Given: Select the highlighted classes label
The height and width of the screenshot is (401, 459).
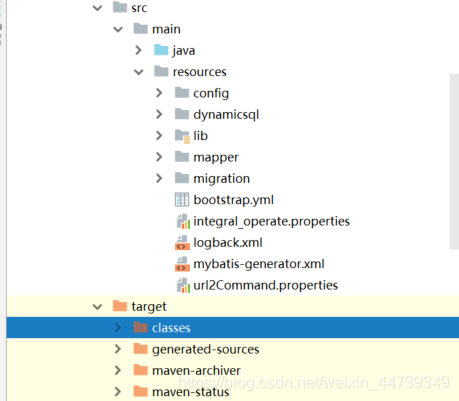Looking at the screenshot, I should (171, 328).
